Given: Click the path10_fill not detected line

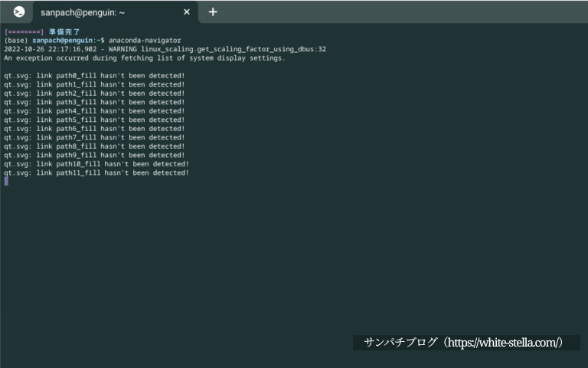Looking at the screenshot, I should pos(96,164).
